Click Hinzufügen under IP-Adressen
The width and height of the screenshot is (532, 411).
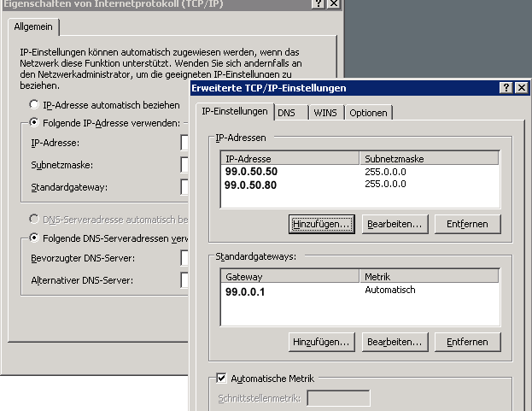tap(321, 224)
